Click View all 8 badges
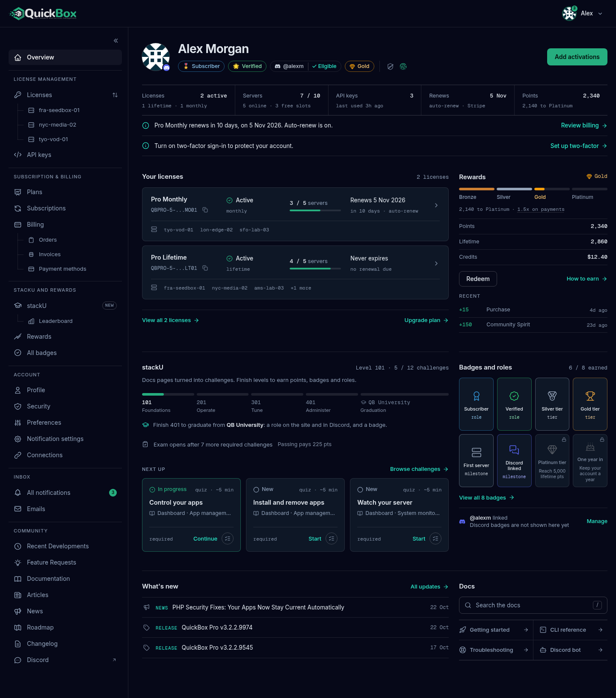Image resolution: width=616 pixels, height=698 pixels. [x=486, y=498]
